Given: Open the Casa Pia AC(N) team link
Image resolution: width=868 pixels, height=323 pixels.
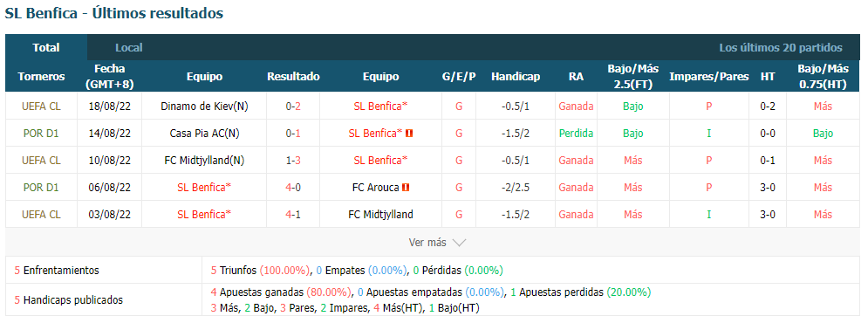Looking at the screenshot, I should point(204,134).
